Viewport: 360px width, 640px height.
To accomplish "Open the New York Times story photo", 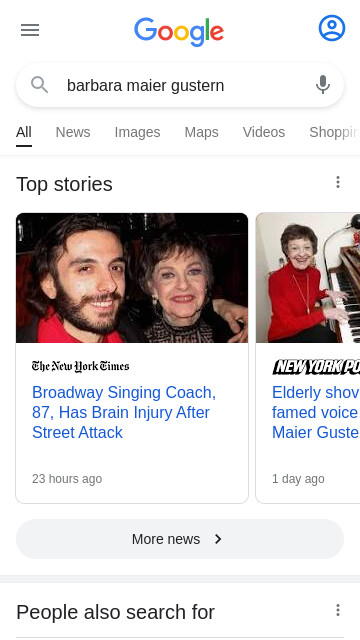I will (x=132, y=278).
